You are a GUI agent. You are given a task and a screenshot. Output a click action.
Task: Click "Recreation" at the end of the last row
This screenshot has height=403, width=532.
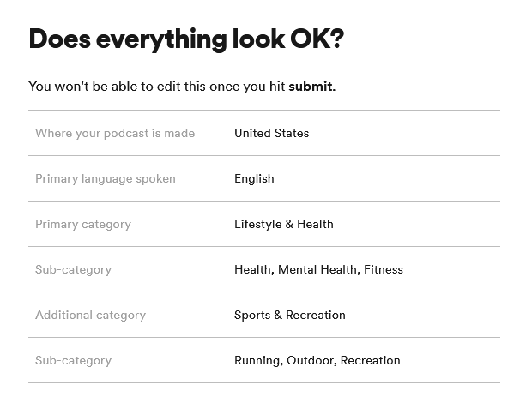[x=370, y=360]
